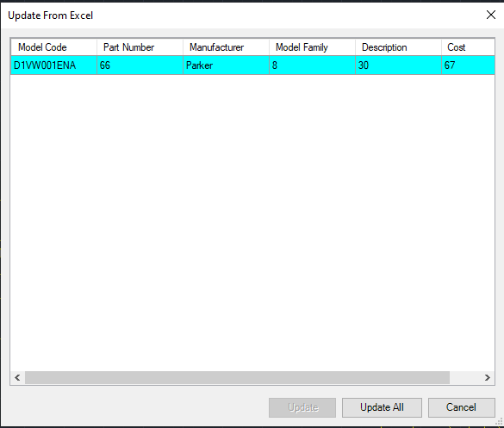504x428 pixels.
Task: Select the D1VW001ENA model code cell
Action: pyautogui.click(x=54, y=65)
